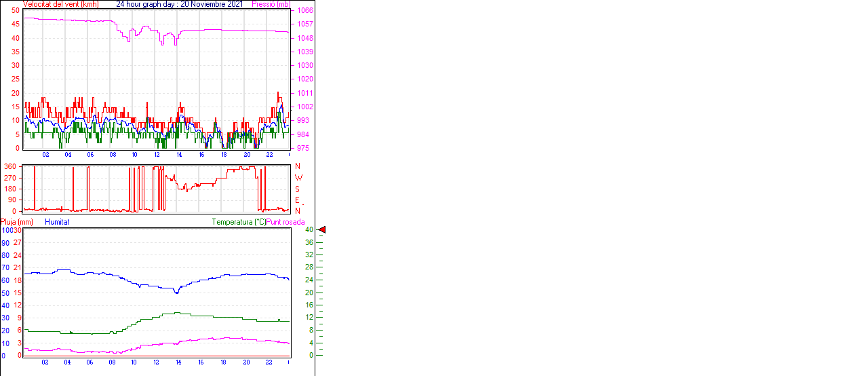Click the 'W' compass direction label
The height and width of the screenshot is (376, 868).
click(298, 178)
